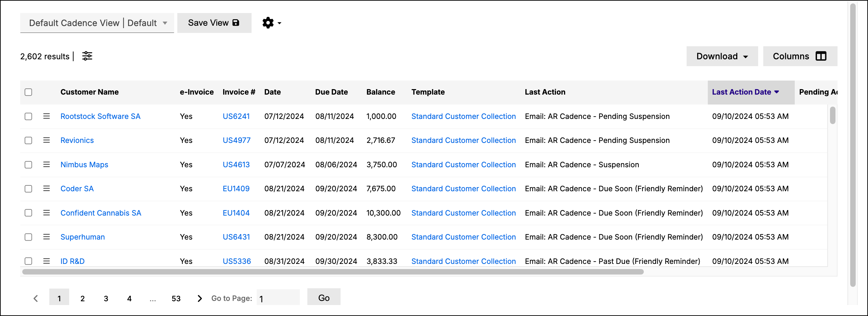The image size is (868, 316).
Task: Open row menu icon for Revionics
Action: tap(47, 140)
